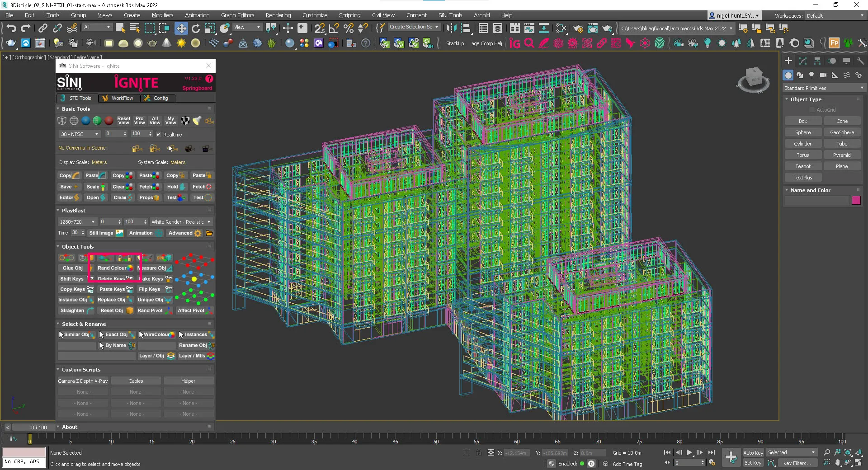Open the teal fingerprint SiNi tool
The image size is (868, 470).
660,43
